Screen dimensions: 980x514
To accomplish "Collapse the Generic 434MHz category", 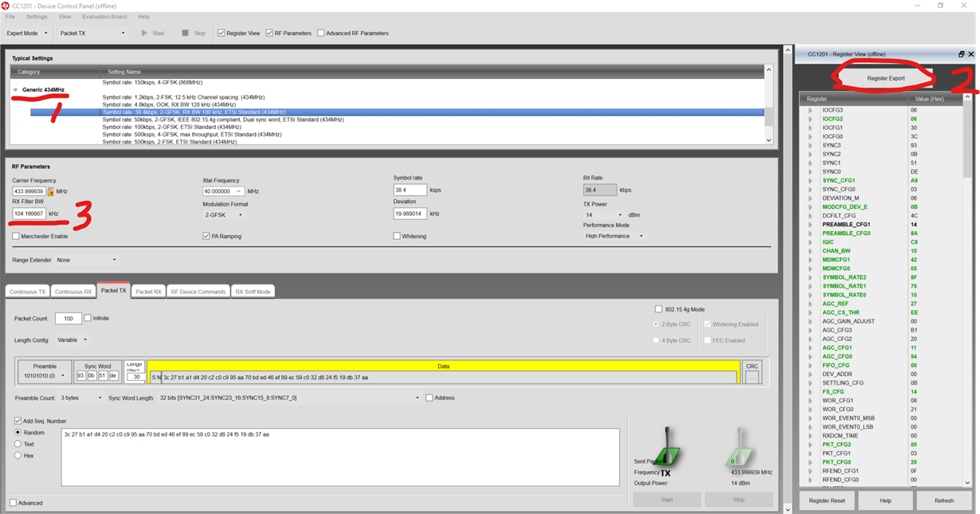I will [x=15, y=90].
